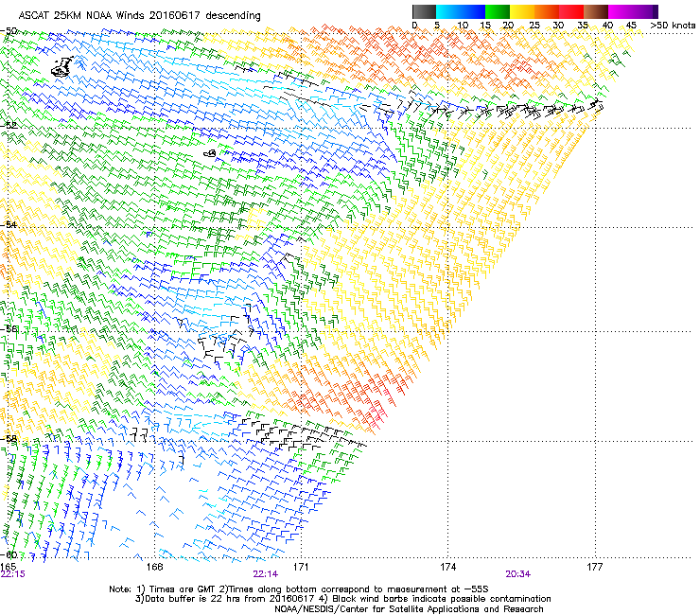Click the map title 'ASCAT 25KM NOAA Winds 20160617 descending'

(x=139, y=16)
